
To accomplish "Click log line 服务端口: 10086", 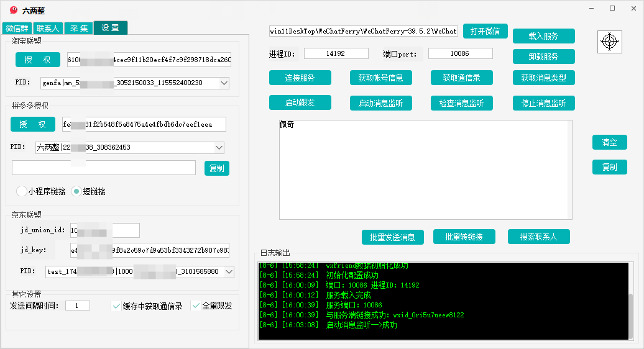I will click(x=321, y=305).
